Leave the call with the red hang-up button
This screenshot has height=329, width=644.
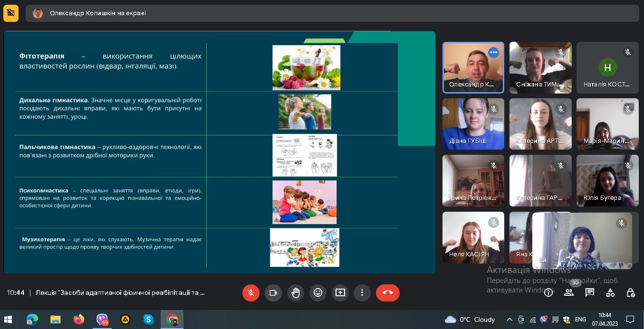[388, 293]
